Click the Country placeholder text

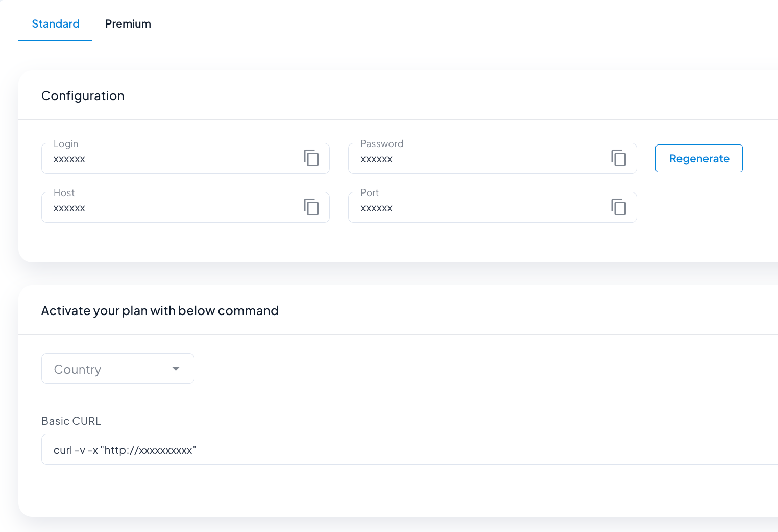[x=78, y=369]
